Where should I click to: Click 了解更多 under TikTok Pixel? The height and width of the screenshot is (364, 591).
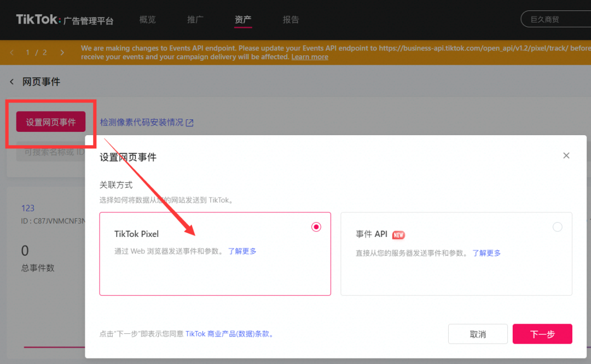tap(242, 251)
